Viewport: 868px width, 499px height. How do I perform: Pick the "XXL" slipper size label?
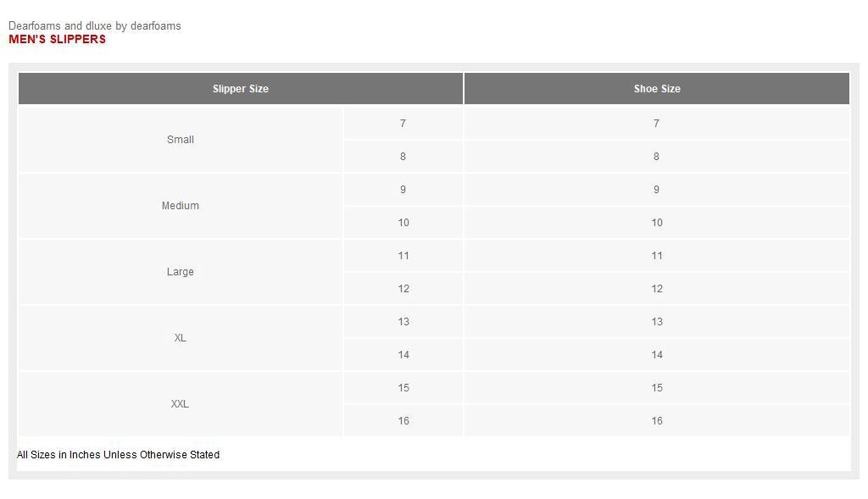pyautogui.click(x=180, y=404)
